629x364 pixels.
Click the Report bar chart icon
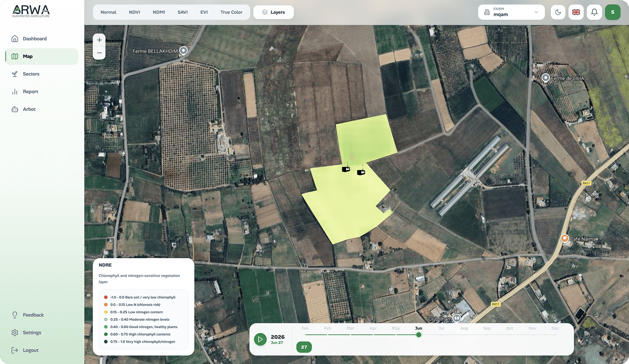tap(15, 92)
